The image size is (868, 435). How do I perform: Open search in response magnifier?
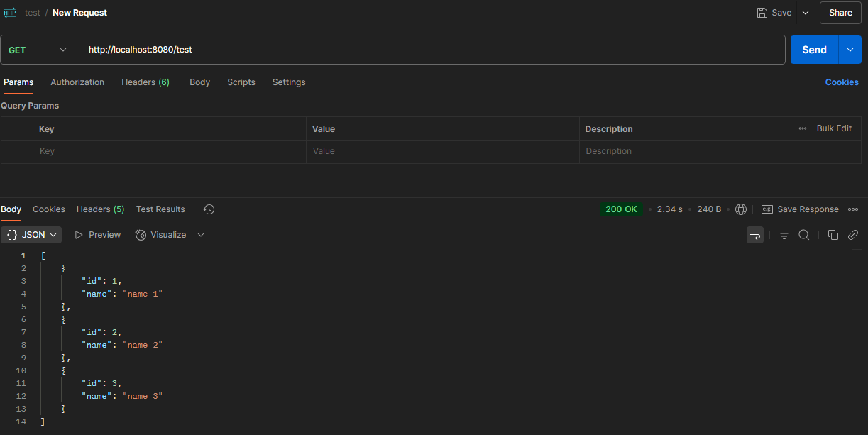(x=804, y=235)
